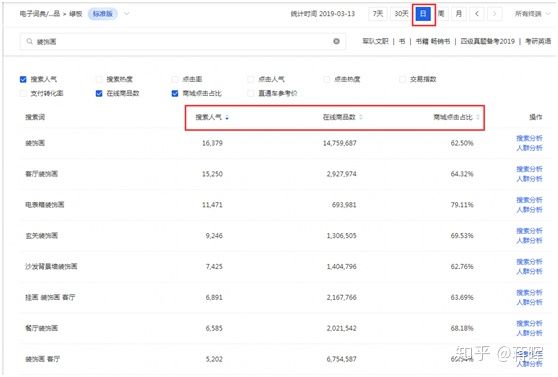Click the 搜索词 column header
The image size is (558, 377).
point(35,117)
